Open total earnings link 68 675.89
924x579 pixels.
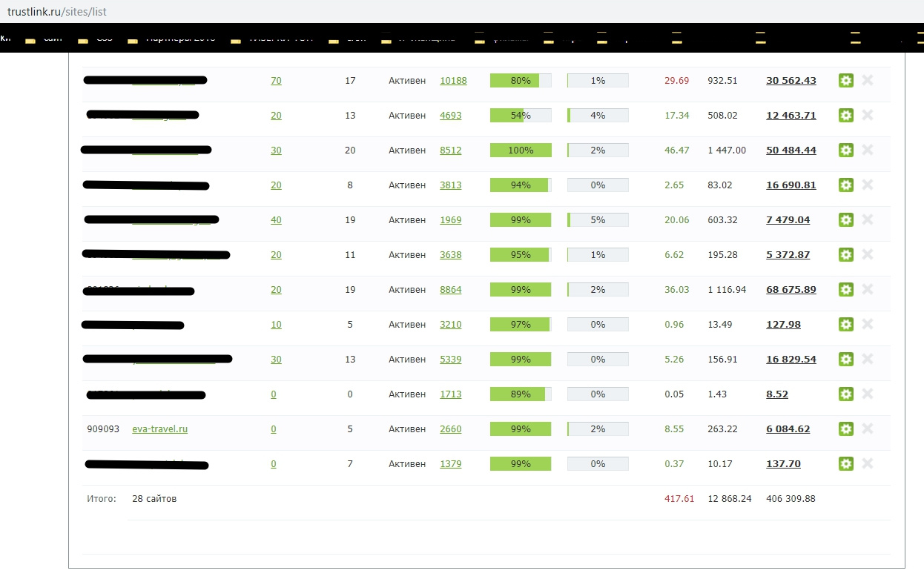pyautogui.click(x=791, y=290)
